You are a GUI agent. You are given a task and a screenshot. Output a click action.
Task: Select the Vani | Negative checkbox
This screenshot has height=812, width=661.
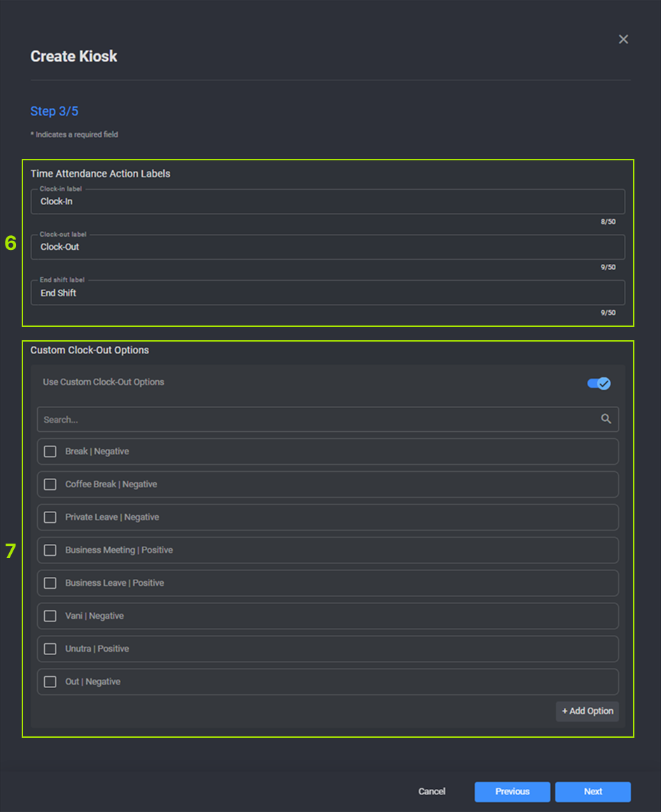(x=50, y=616)
